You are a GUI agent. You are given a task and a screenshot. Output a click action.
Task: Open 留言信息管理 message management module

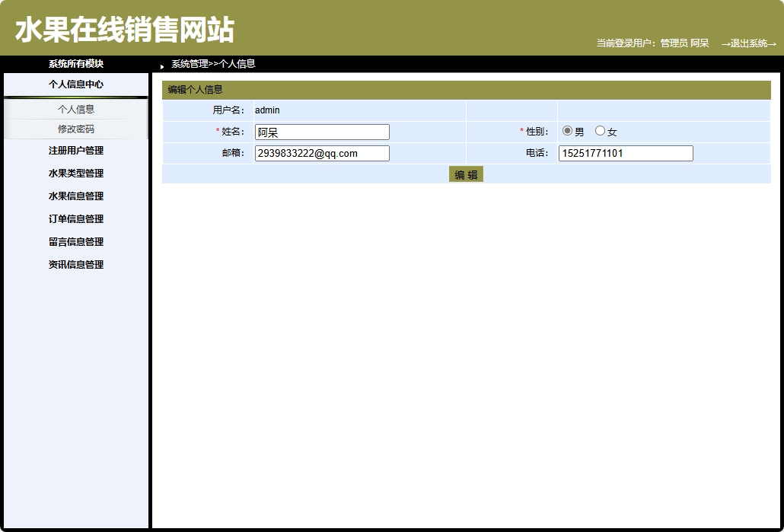pyautogui.click(x=75, y=241)
